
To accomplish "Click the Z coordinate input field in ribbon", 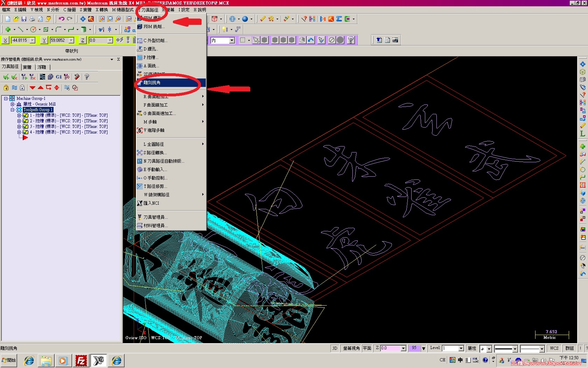I will tap(98, 40).
